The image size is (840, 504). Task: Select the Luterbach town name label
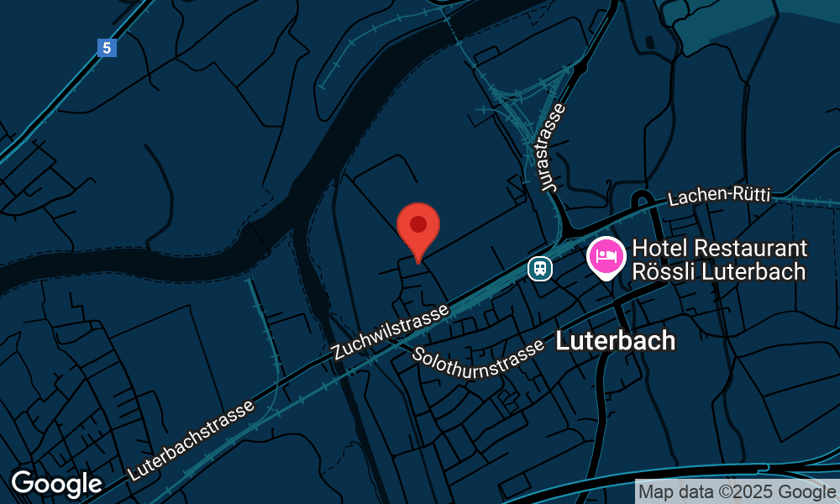pos(616,341)
